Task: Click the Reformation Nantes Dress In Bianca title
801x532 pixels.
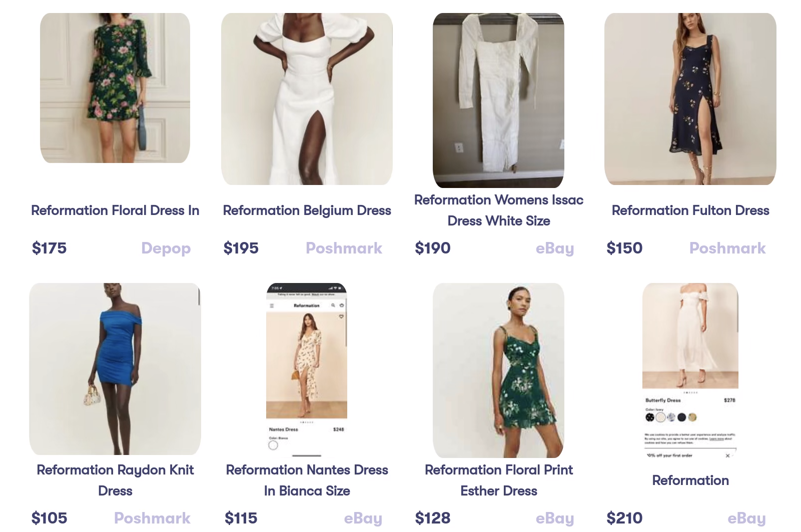Action: (x=307, y=480)
